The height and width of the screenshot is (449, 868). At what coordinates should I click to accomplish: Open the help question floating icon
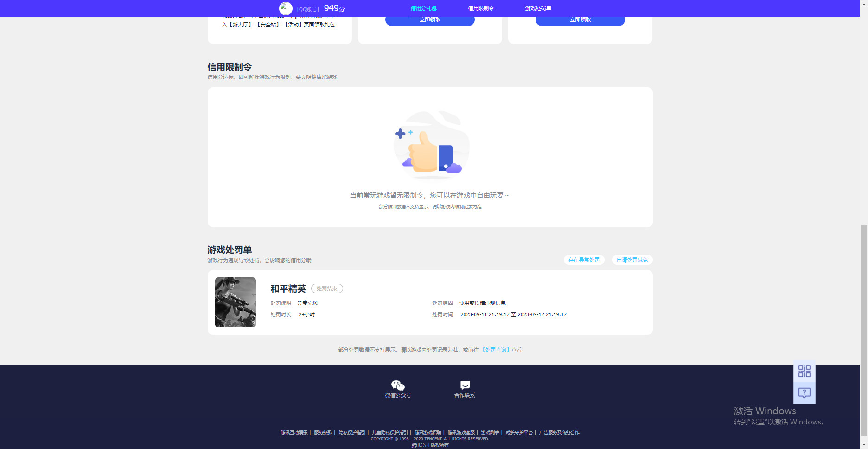click(x=804, y=393)
